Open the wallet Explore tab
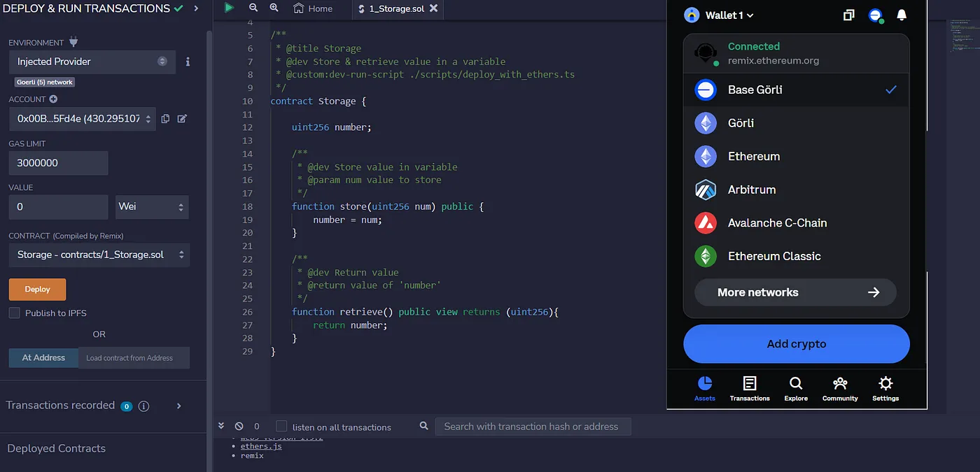The width and height of the screenshot is (980, 472). (796, 389)
